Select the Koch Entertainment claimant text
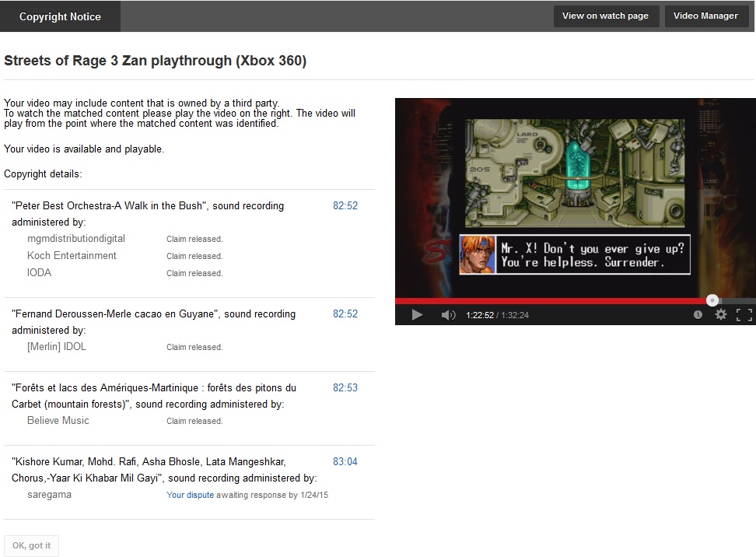This screenshot has height=557, width=756. point(72,256)
